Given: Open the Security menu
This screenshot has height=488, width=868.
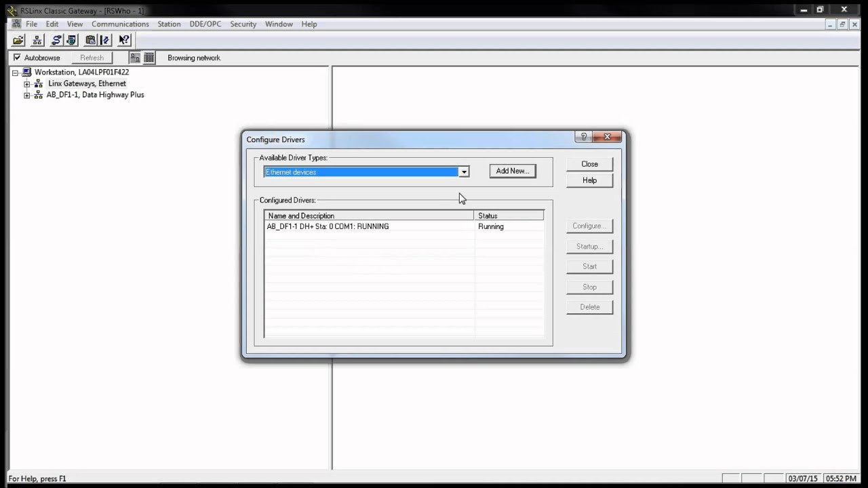Looking at the screenshot, I should click(x=243, y=24).
